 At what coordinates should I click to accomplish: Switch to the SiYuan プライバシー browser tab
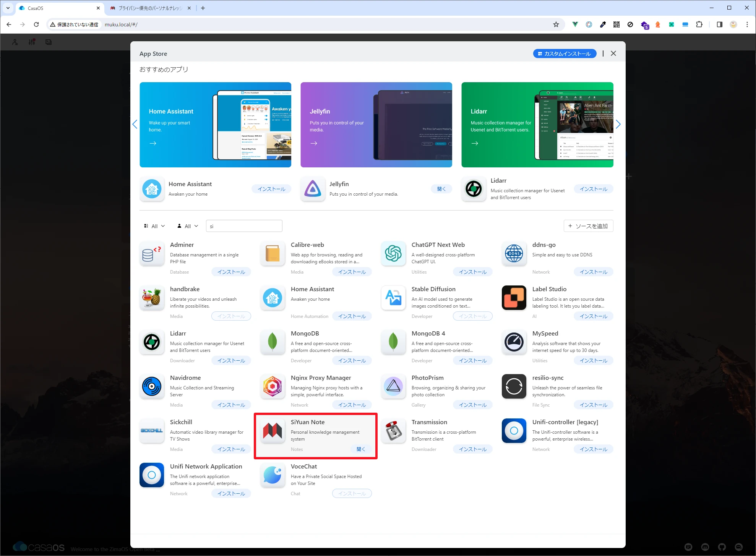tap(151, 8)
